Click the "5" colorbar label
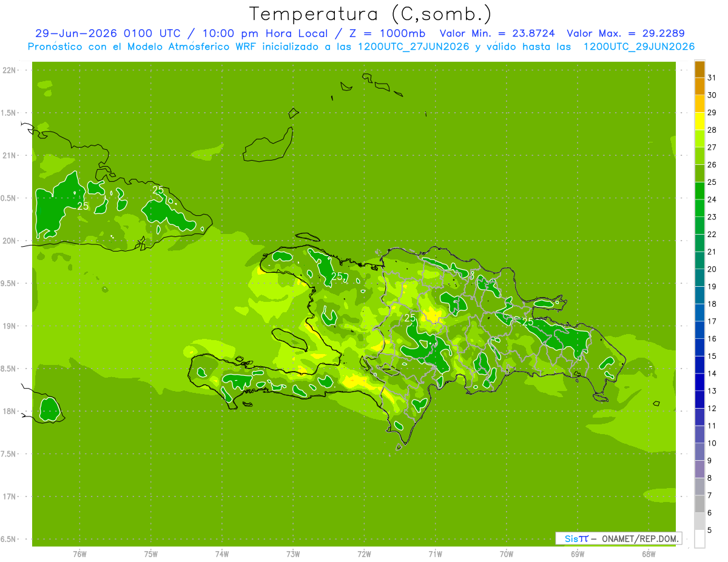 710,530
